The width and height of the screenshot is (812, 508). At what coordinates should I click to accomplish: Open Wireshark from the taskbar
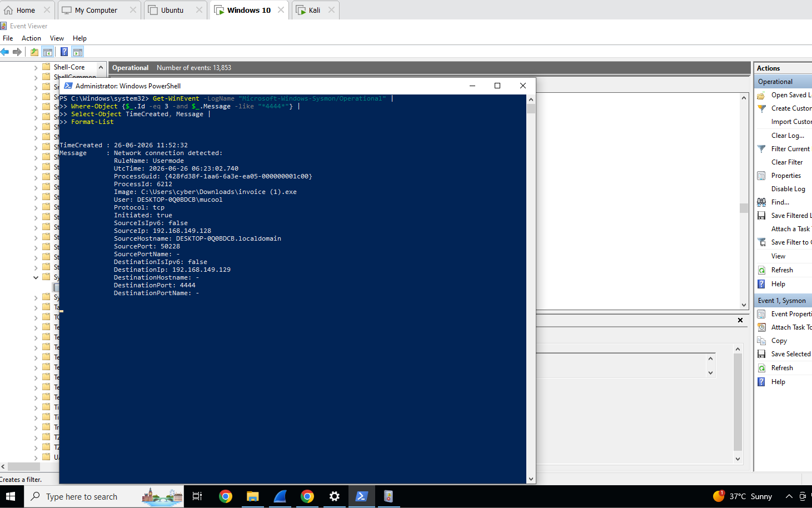pyautogui.click(x=280, y=496)
